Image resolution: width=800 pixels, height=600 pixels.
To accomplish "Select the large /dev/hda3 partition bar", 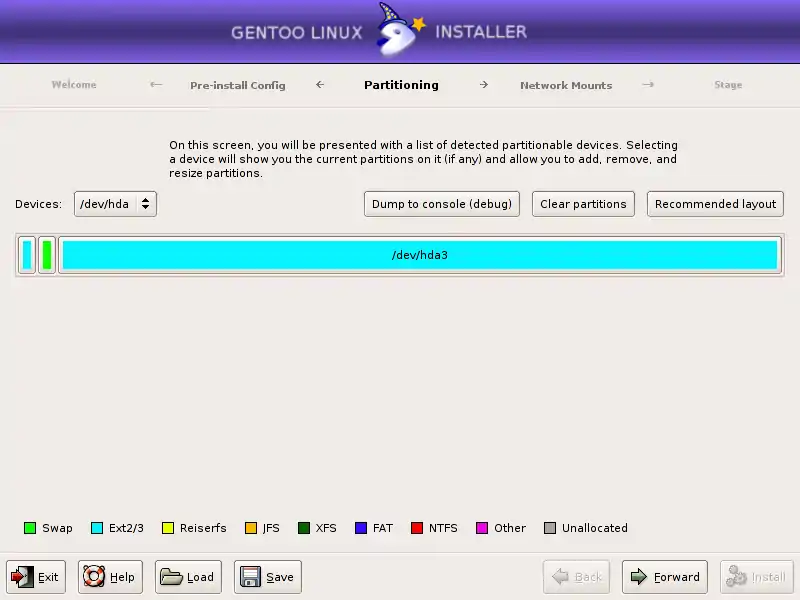I will (419, 255).
